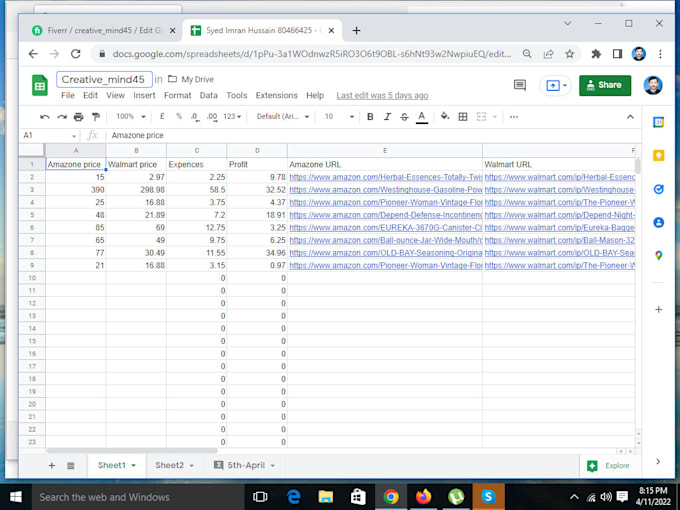Open Sheet2 tab dropdown arrow
Screen dimensions: 680x510
pyautogui.click(x=192, y=465)
